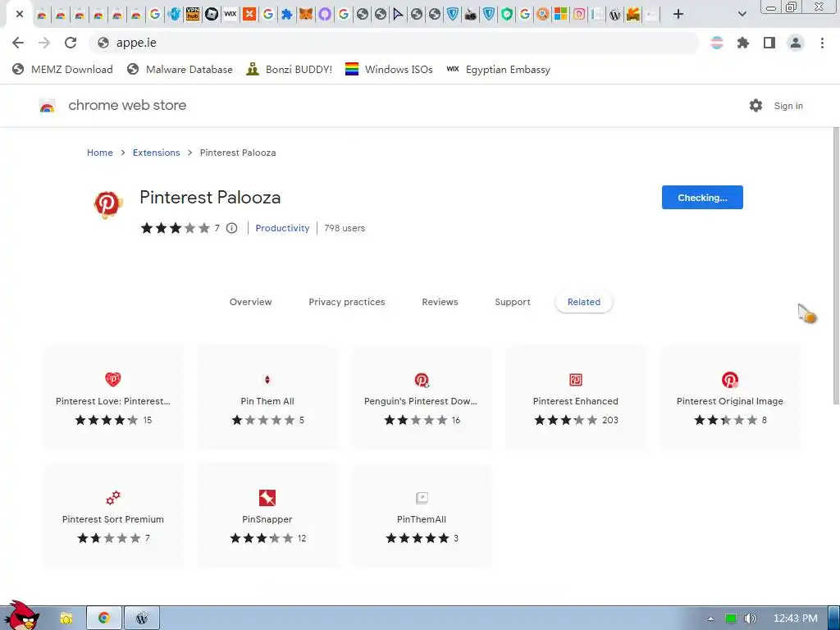This screenshot has height=630, width=840.
Task: Open Pinterest Original Image card
Action: tap(730, 398)
